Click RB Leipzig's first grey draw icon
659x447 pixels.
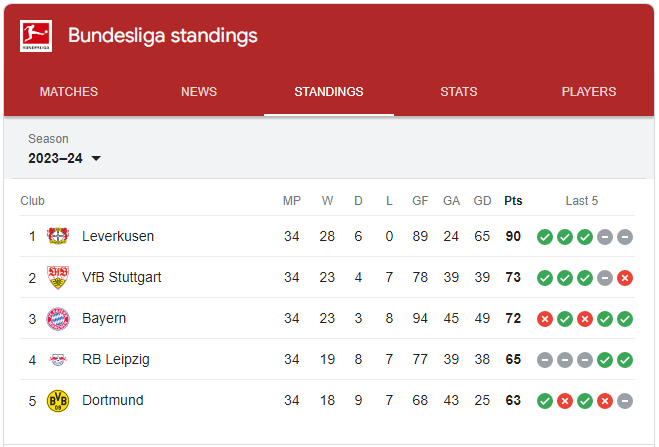coord(545,360)
